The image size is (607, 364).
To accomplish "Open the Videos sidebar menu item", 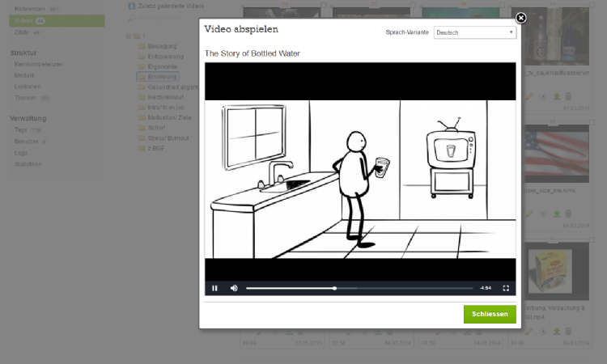I will point(24,19).
